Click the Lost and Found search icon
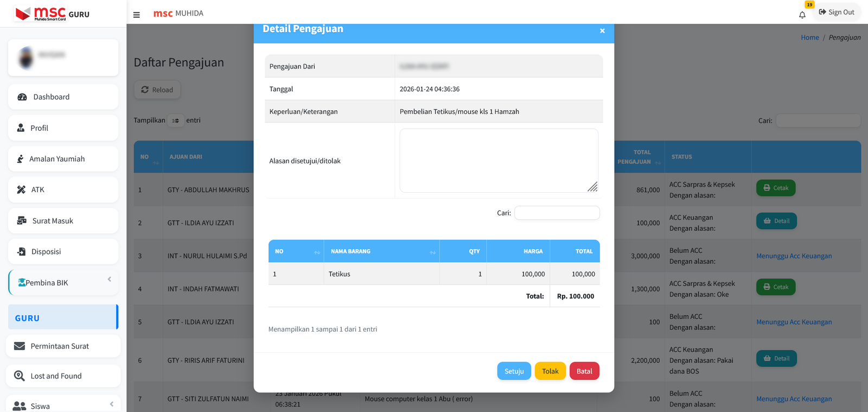Image resolution: width=868 pixels, height=412 pixels. tap(20, 376)
